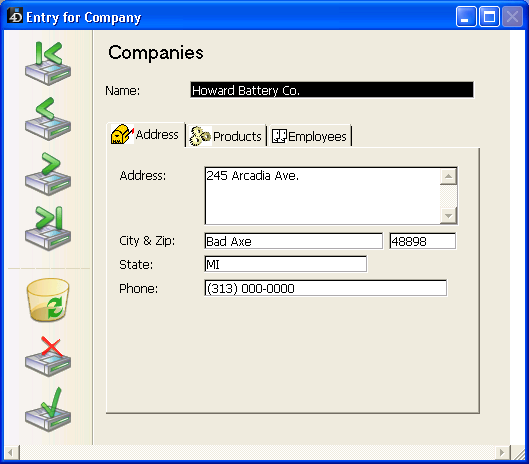Go to the last record icon
This screenshot has width=529, height=464.
[48, 228]
